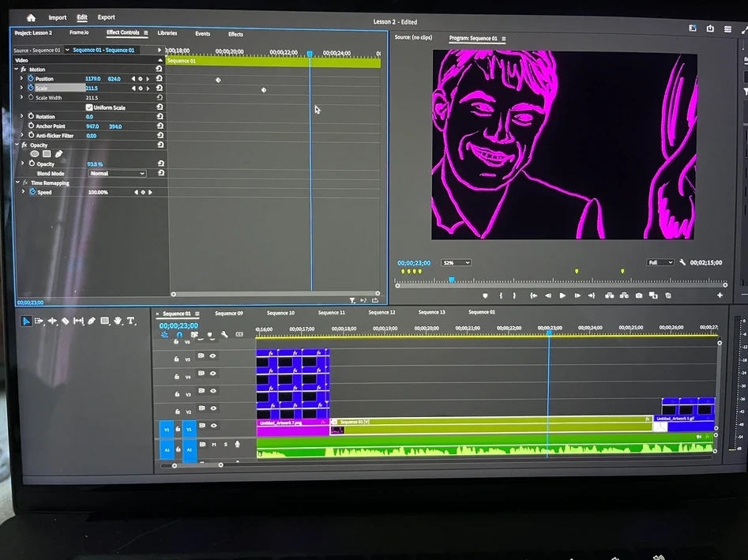Reset the Rotation parameter
The height and width of the screenshot is (560, 748).
160,116
